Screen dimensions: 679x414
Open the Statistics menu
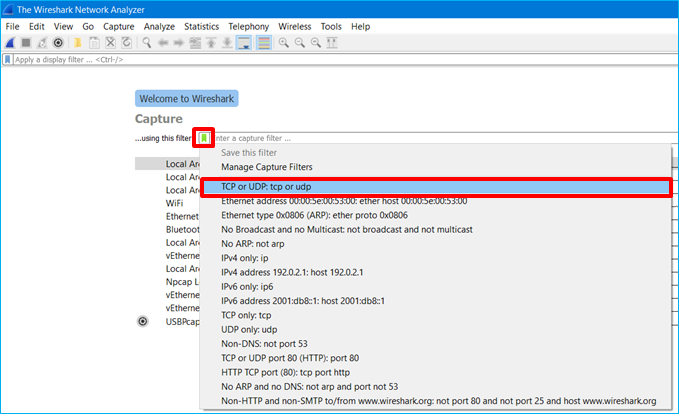pos(201,26)
